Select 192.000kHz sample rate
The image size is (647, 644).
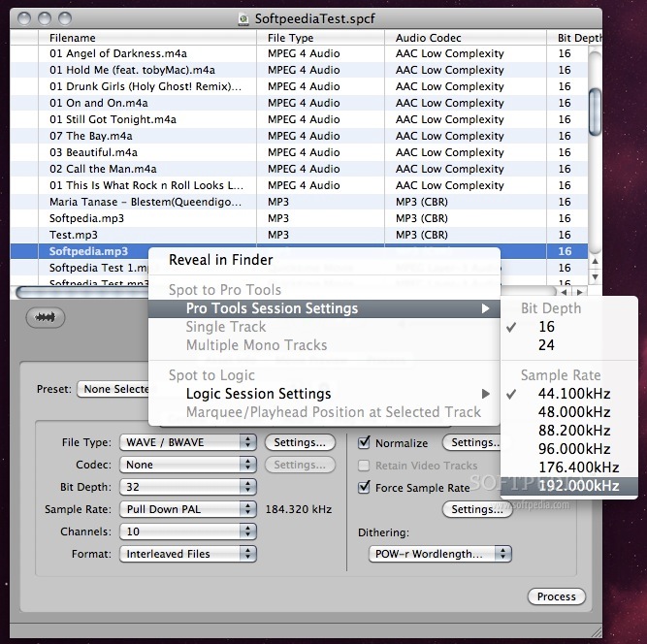coord(569,486)
